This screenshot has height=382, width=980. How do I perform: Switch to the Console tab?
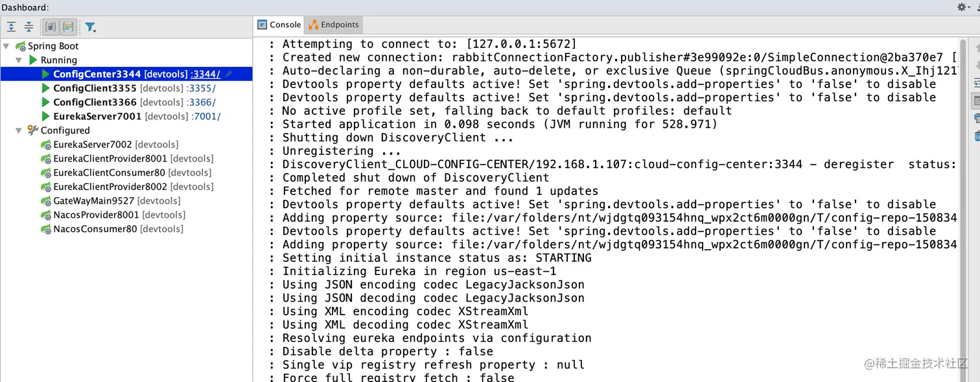(279, 25)
